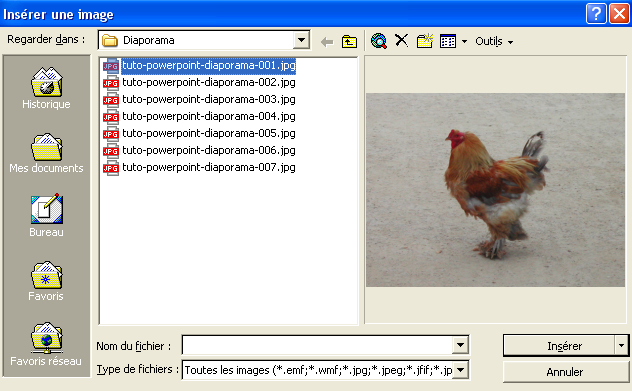Click the Views toolbar icon
Image resolution: width=632 pixels, height=391 pixels.
[x=448, y=41]
